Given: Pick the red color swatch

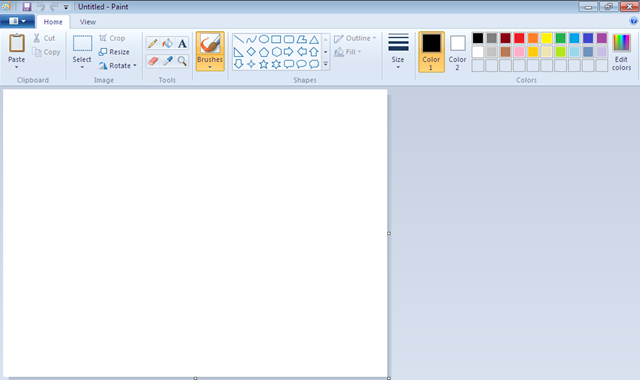Looking at the screenshot, I should pyautogui.click(x=519, y=38).
